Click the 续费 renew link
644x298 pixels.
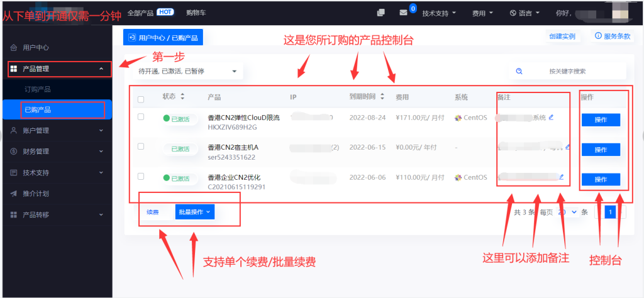pyautogui.click(x=152, y=212)
